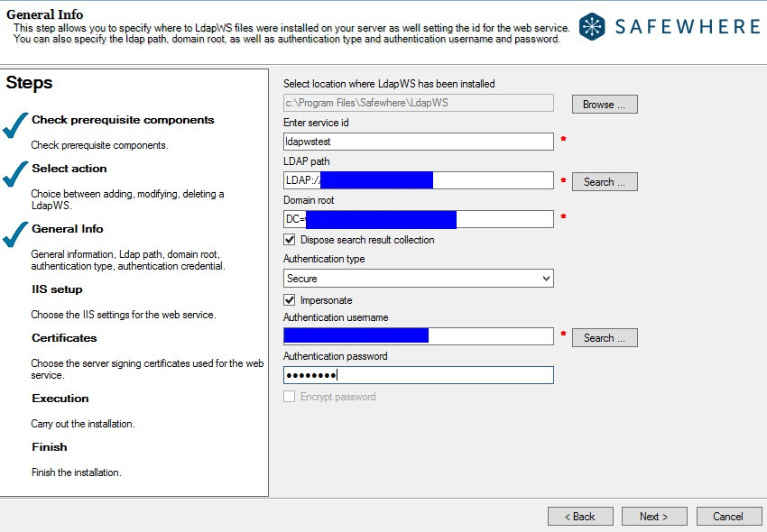Viewport: 767px width, 532px height.
Task: Click the service id input field
Action: 418,142
